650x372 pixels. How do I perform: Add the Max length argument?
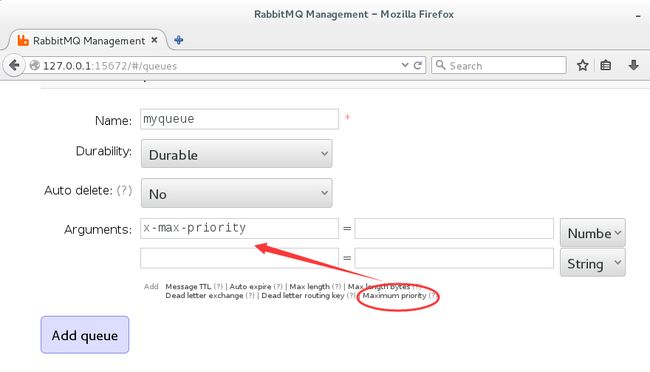(x=310, y=287)
